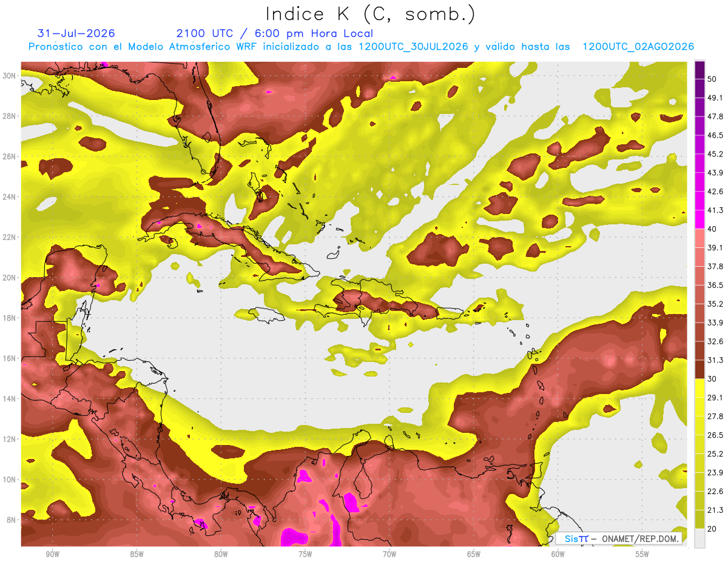728x562 pixels.
Task: Click the "39.1" color scale label
Action: point(715,248)
